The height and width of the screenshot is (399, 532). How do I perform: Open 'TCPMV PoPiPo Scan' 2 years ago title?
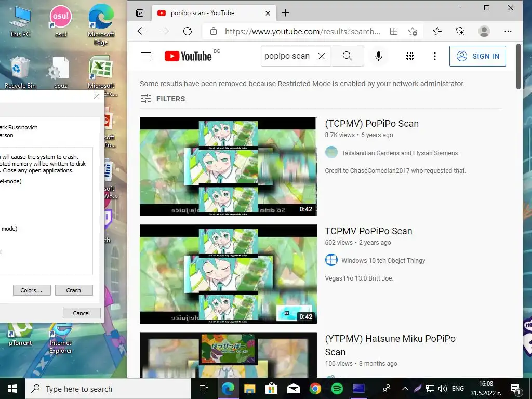click(x=368, y=231)
